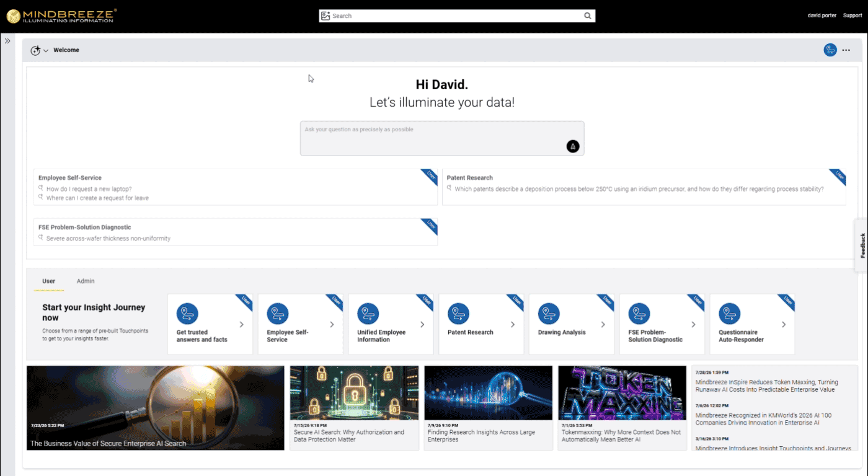Image resolution: width=868 pixels, height=476 pixels.
Task: Click the Unified Employee Information touchpoint icon
Action: coord(368,314)
